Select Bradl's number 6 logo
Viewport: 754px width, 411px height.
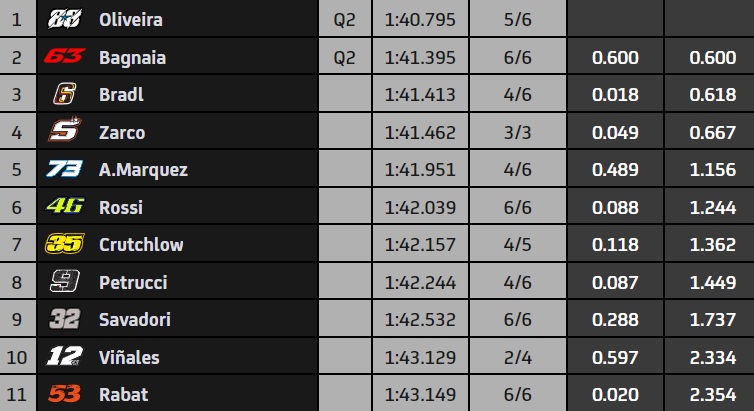(x=64, y=94)
